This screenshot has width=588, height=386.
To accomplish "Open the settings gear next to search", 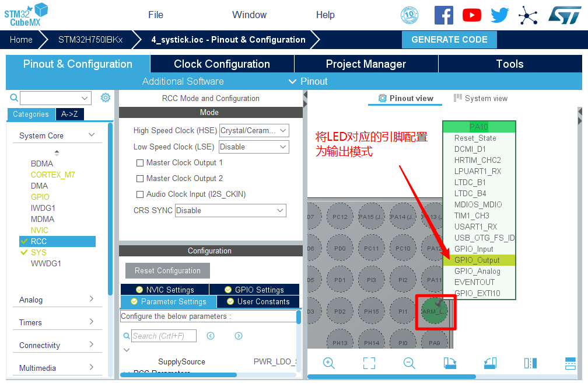I will point(106,98).
